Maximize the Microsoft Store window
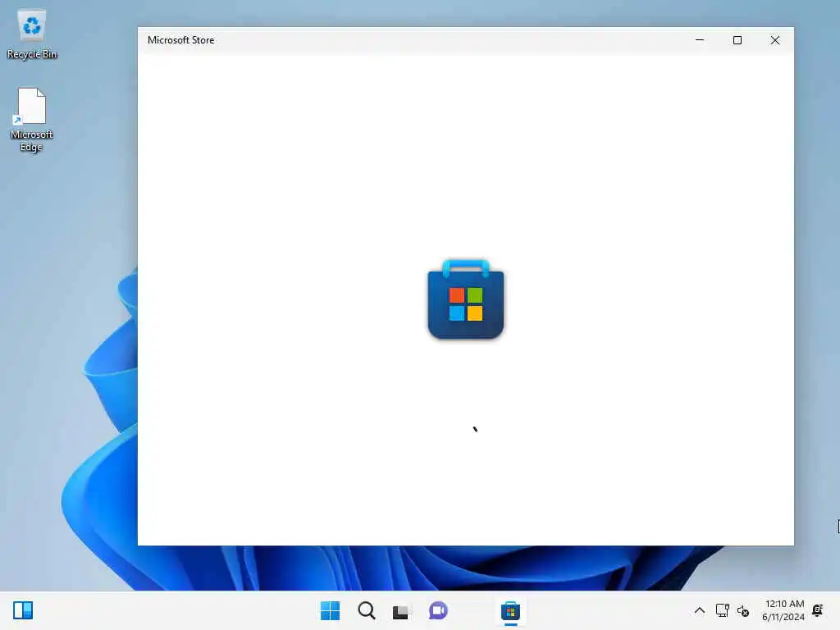 (737, 40)
